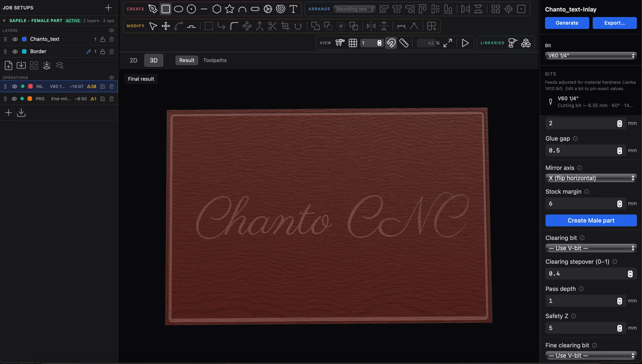Click the Border layer cyan color swatch
Screen dimensions: 642x364
coord(24,52)
